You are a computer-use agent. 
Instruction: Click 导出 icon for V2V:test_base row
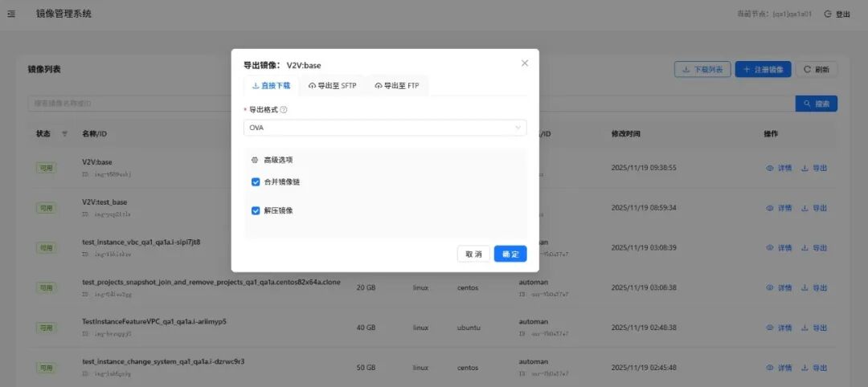pyautogui.click(x=805, y=207)
